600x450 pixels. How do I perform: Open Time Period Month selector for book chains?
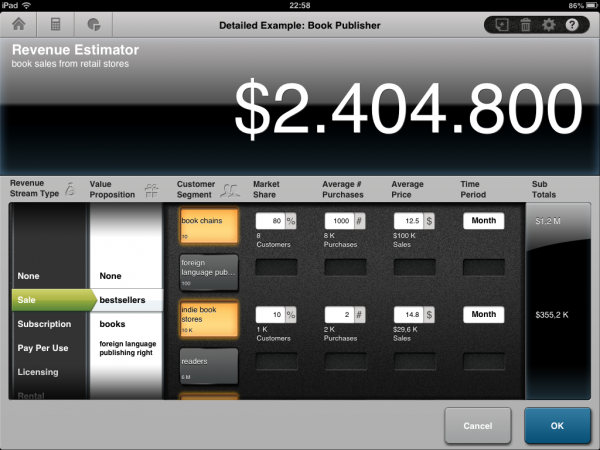pyautogui.click(x=483, y=221)
